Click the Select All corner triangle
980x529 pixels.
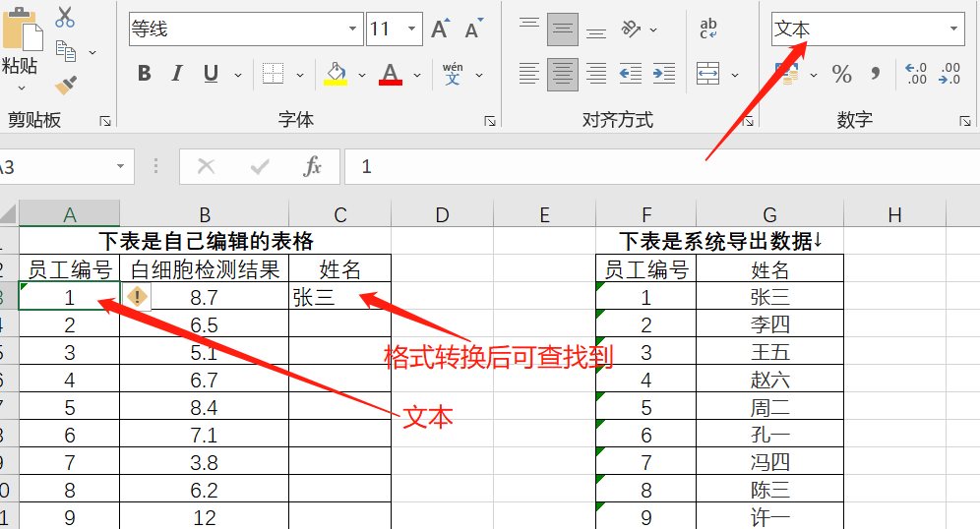(9, 214)
